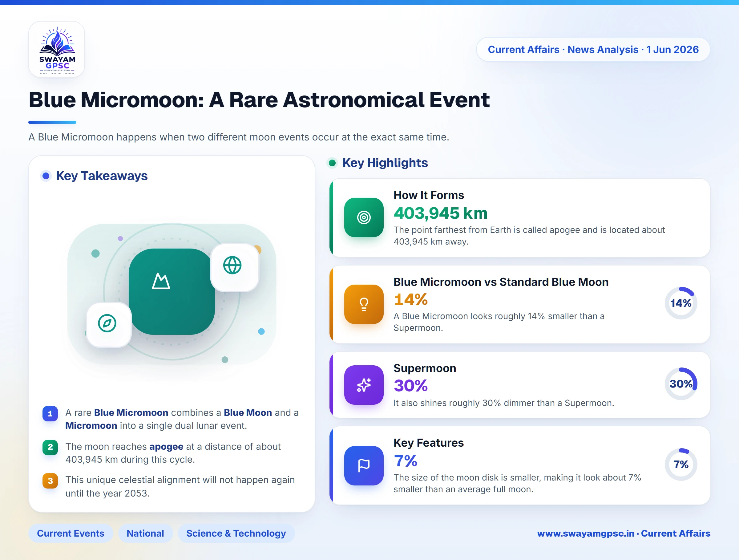Click the Current Affairs News Analysis date pill

[x=593, y=50]
